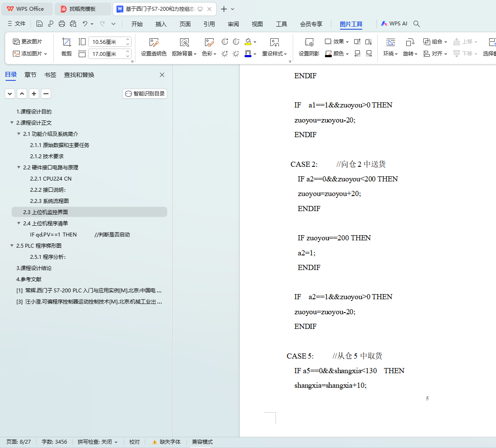Click the redo arrow icon
Viewport: 496px width, 448px height.
click(x=102, y=24)
